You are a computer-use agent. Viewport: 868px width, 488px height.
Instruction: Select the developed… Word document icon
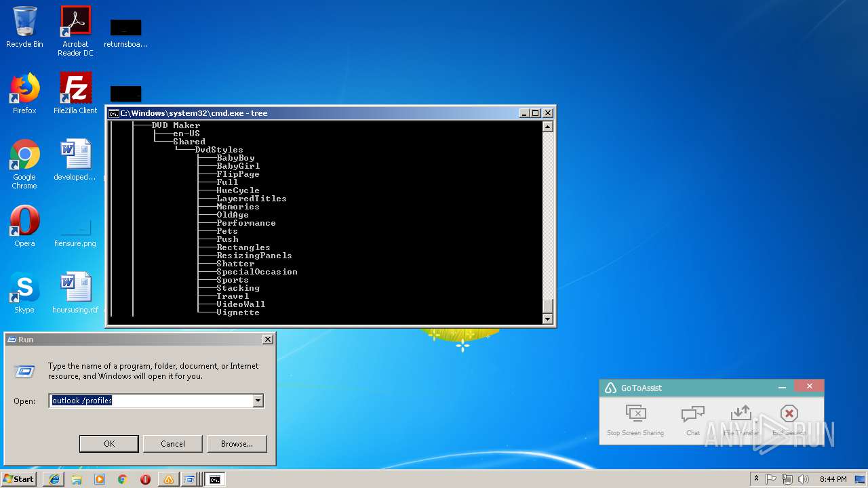(x=75, y=160)
